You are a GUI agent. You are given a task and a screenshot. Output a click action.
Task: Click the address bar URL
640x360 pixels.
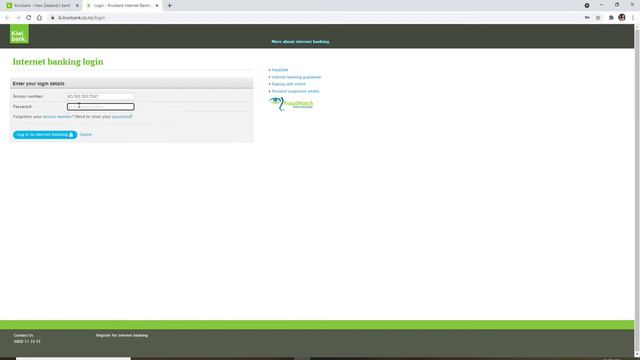tap(81, 18)
